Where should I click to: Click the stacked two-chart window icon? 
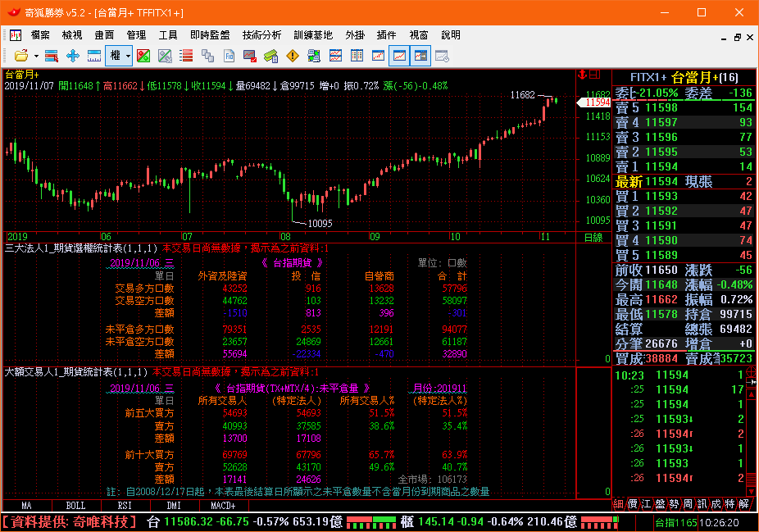(335, 56)
